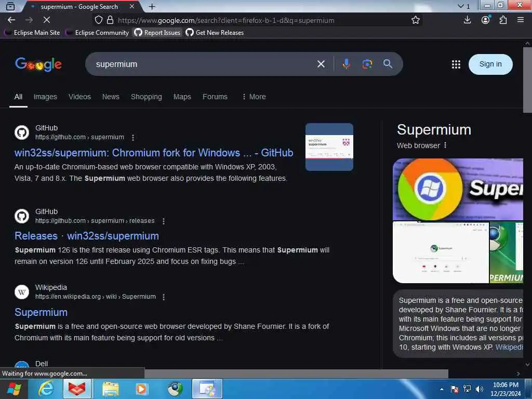Screen dimensions: 532x399
Task: Open the Report Issues bookmark
Action: [157, 33]
